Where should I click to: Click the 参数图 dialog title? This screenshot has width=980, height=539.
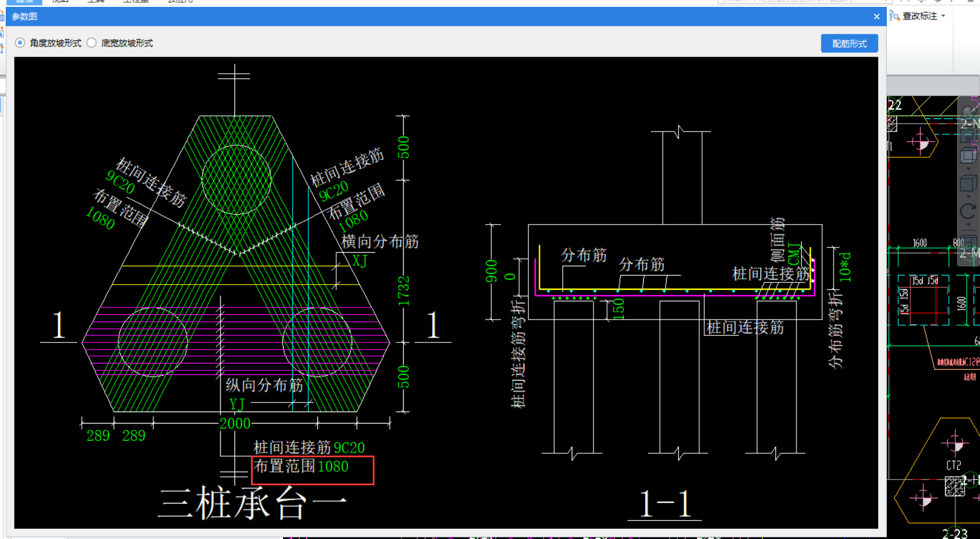coord(25,17)
